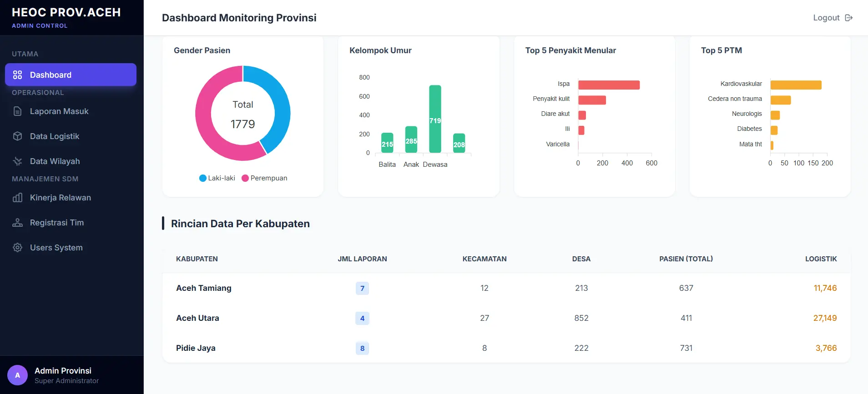The height and width of the screenshot is (394, 868).
Task: Click the Aceh Tamiang row name
Action: [204, 288]
